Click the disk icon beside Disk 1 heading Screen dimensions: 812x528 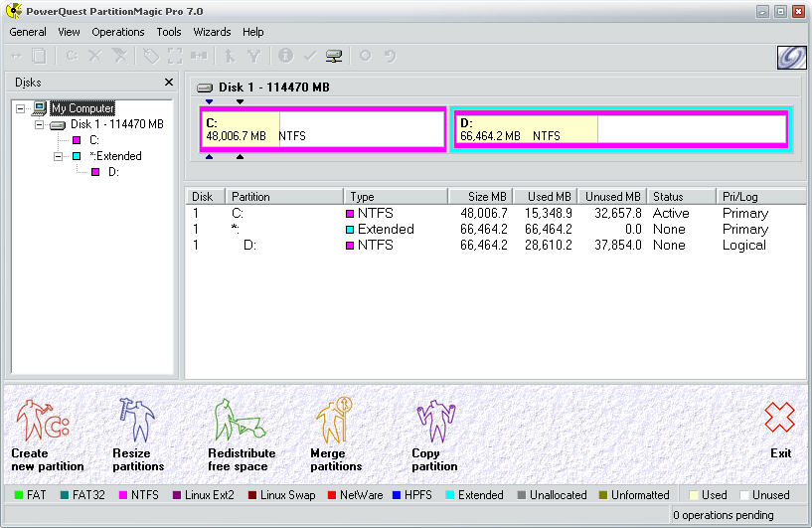205,88
